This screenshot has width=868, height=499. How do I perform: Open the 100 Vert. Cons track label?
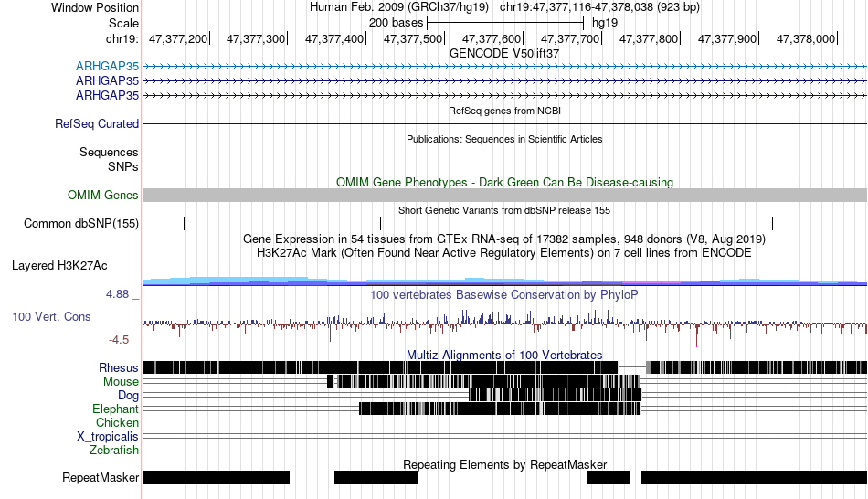(x=51, y=317)
